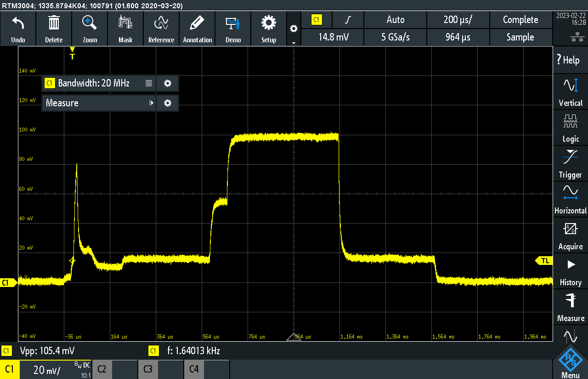Viewport: 588px width, 379px height.
Task: Click the yellow T trigger position marker
Action: pyautogui.click(x=72, y=55)
